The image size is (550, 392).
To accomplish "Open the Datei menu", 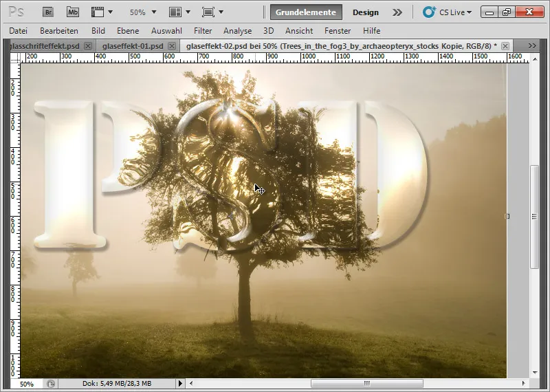I will click(x=19, y=31).
